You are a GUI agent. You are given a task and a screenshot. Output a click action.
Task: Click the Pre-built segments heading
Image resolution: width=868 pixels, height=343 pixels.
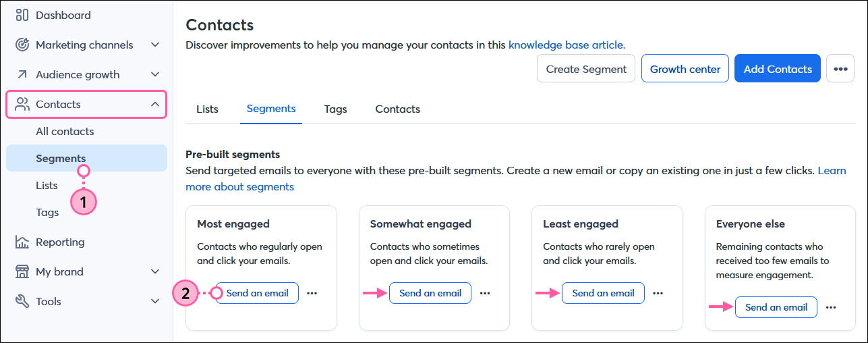click(233, 155)
